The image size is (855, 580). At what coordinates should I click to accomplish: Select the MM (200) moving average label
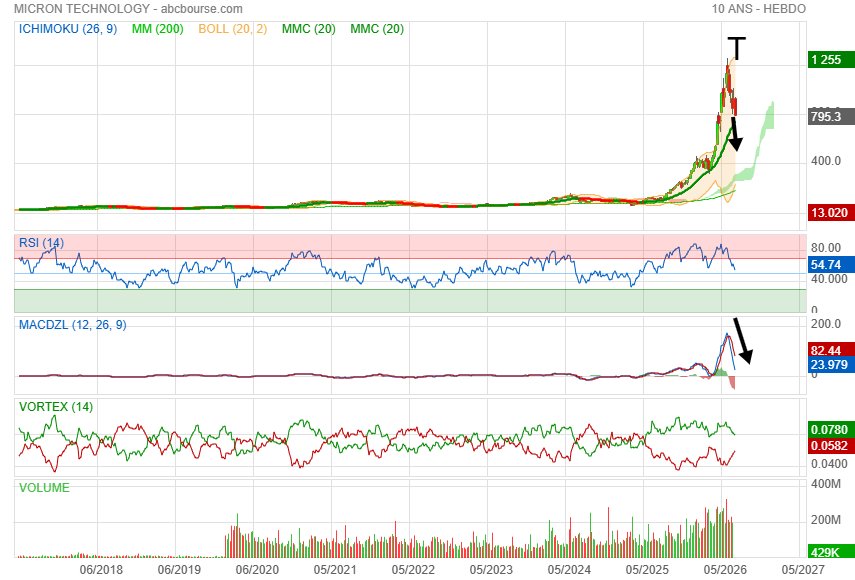pos(158,29)
